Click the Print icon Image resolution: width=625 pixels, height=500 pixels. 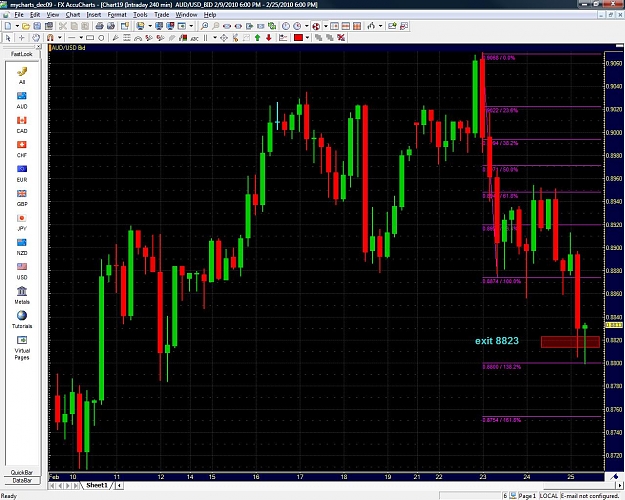pyautogui.click(x=99, y=26)
